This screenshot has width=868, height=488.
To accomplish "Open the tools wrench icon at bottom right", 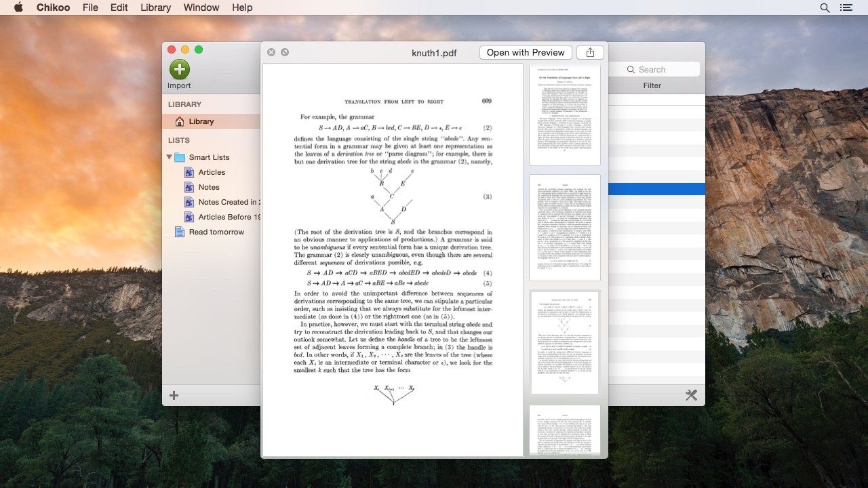I will 691,394.
